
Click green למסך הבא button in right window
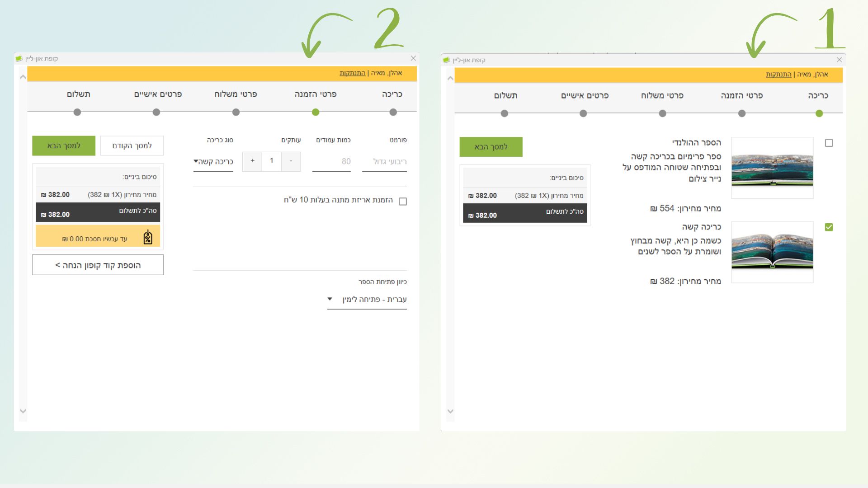click(x=491, y=147)
